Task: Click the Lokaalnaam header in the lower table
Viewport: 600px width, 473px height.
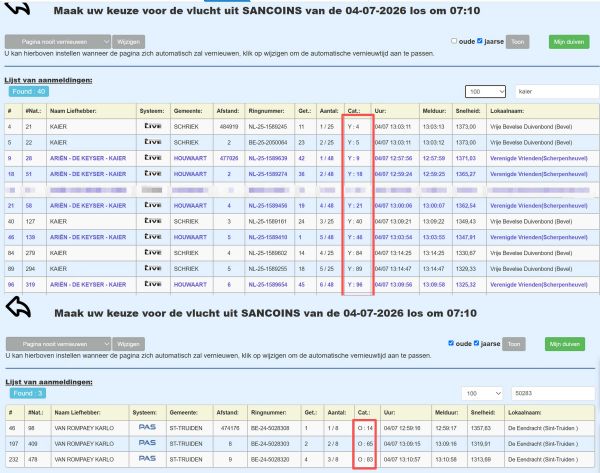Action: pos(525,413)
